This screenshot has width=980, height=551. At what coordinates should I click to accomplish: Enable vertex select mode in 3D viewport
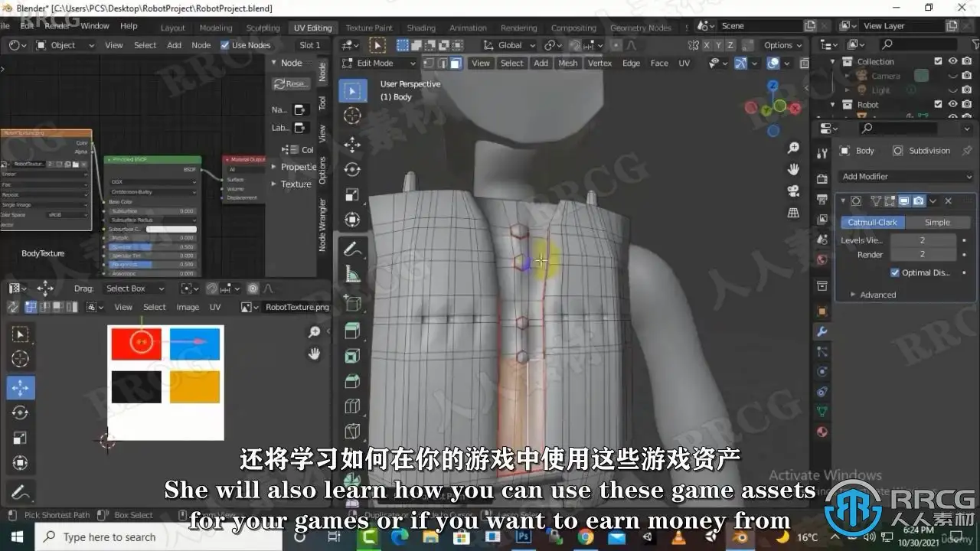pyautogui.click(x=430, y=64)
